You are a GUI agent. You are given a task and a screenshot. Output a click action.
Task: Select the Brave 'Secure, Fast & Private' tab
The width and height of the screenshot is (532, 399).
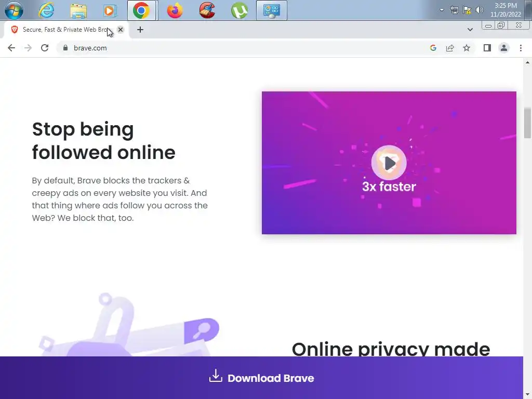tap(64, 30)
